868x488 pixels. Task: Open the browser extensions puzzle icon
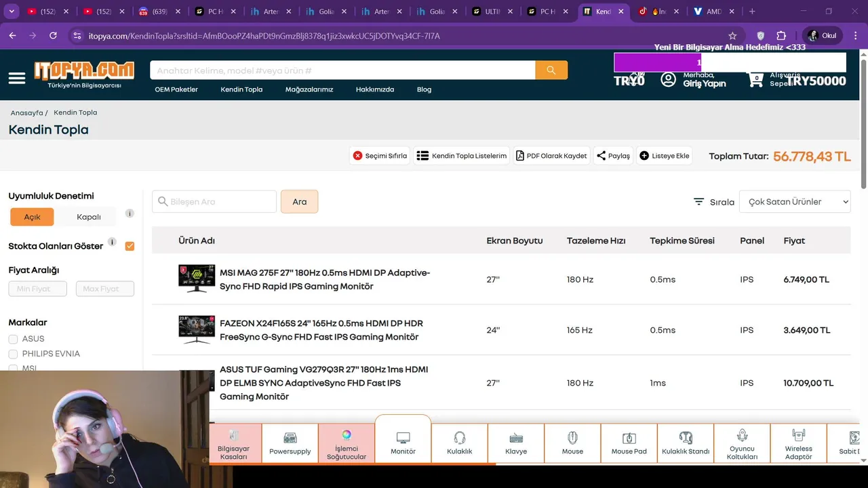coord(781,36)
